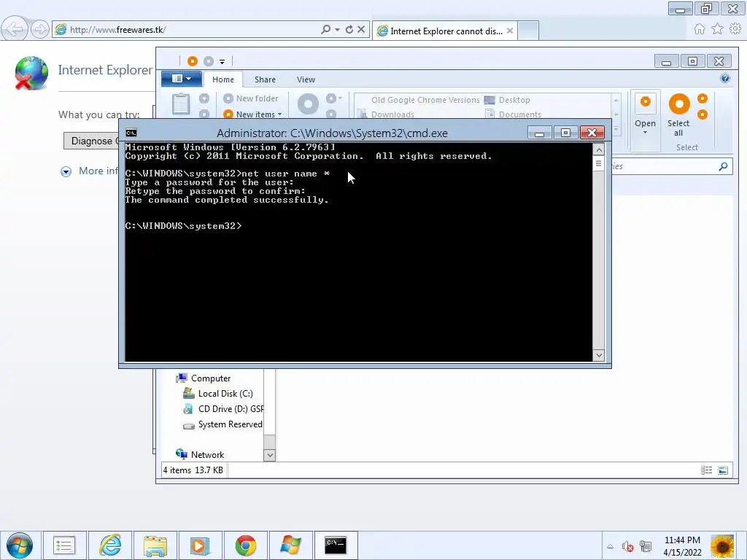This screenshot has width=747, height=560.
Task: Switch to large icons view icon
Action: (723, 470)
